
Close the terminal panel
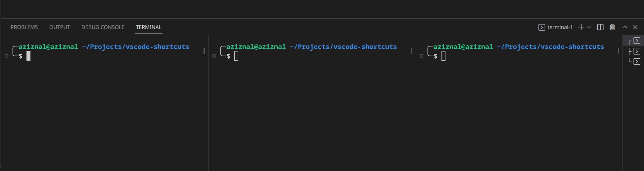[x=635, y=27]
